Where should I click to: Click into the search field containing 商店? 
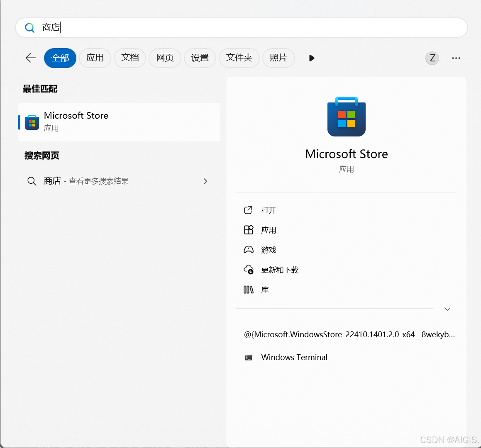pos(242,28)
